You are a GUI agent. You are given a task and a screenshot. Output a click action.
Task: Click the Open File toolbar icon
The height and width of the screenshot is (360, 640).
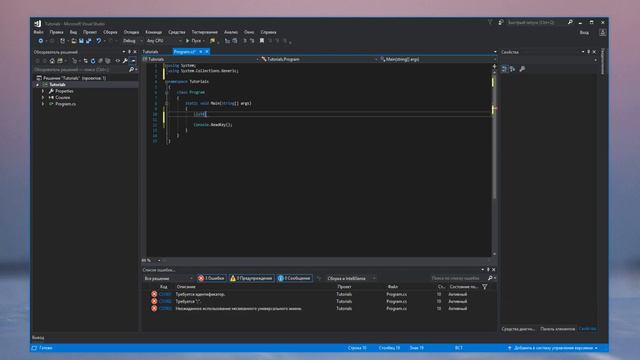(x=74, y=41)
